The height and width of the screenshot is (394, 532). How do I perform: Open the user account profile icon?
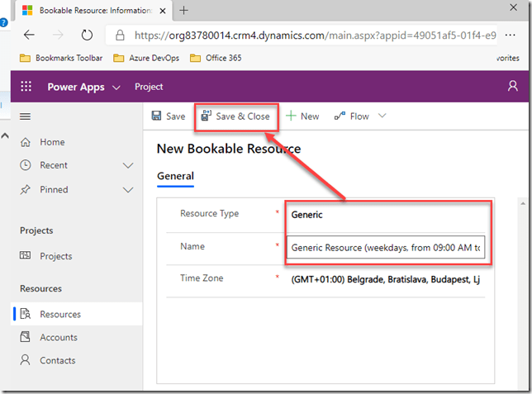pos(513,87)
